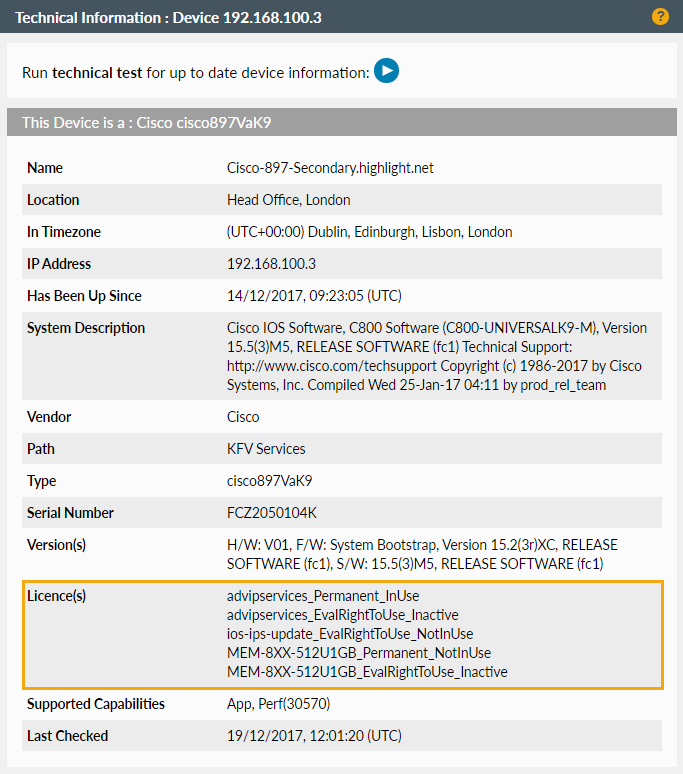
Task: Click the Last Checked value 19/12/2017, 12:01:20
Action: tap(295, 736)
